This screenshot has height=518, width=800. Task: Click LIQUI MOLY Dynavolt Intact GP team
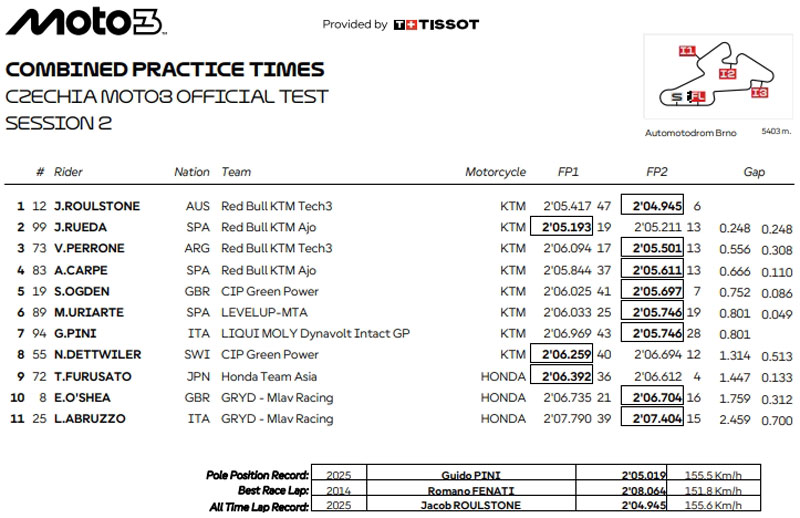(x=315, y=334)
